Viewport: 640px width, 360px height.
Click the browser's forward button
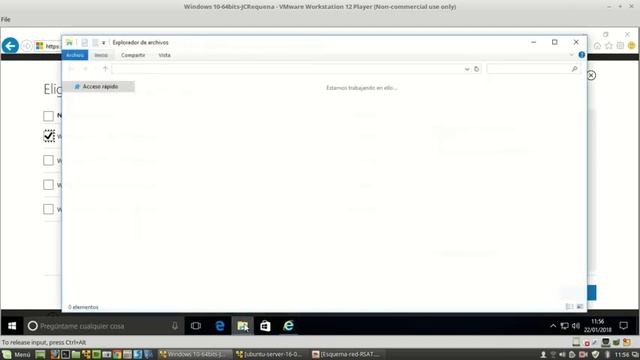(x=27, y=46)
